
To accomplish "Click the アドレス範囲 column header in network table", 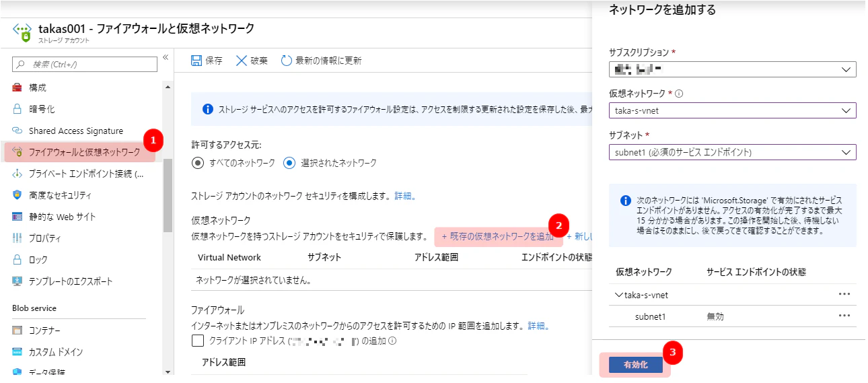I will [436, 257].
